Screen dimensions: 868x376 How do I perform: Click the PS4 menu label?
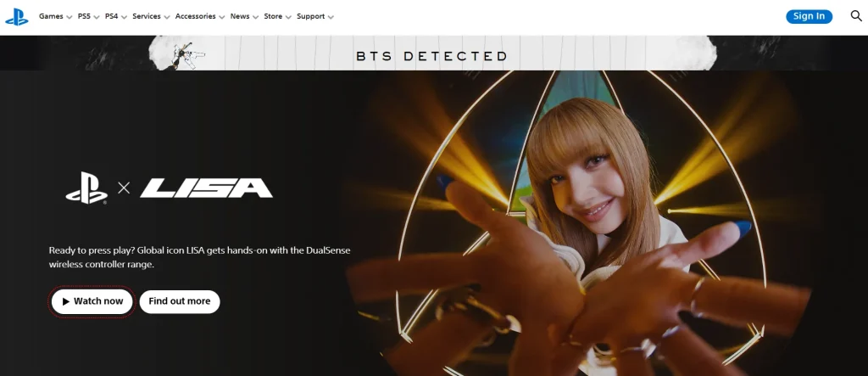click(111, 16)
